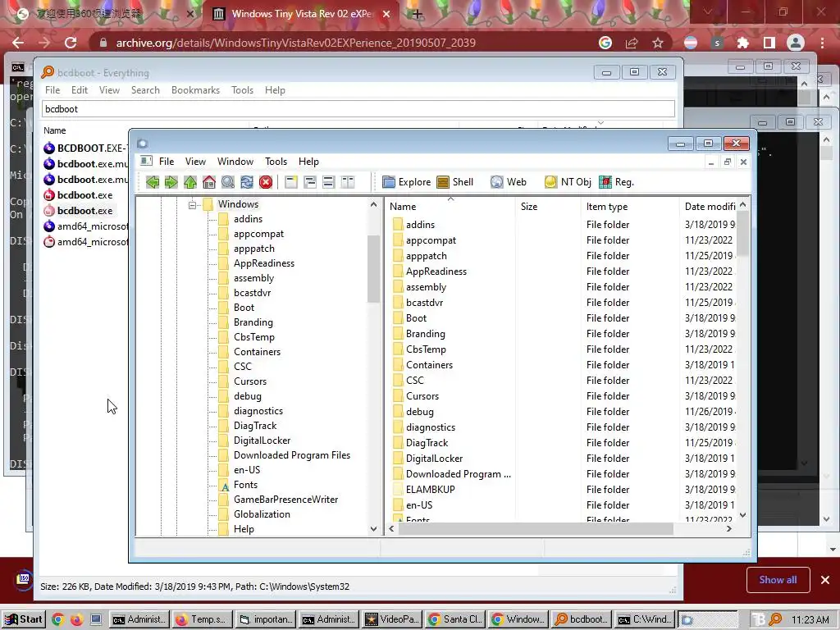Sort by Size column header
Screen dimensions: 840x630
pos(547,207)
